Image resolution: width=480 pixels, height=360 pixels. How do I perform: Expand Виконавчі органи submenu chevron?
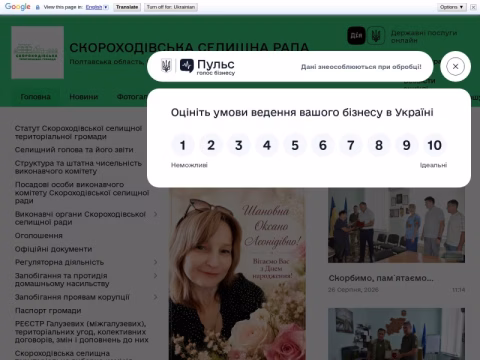(x=155, y=214)
